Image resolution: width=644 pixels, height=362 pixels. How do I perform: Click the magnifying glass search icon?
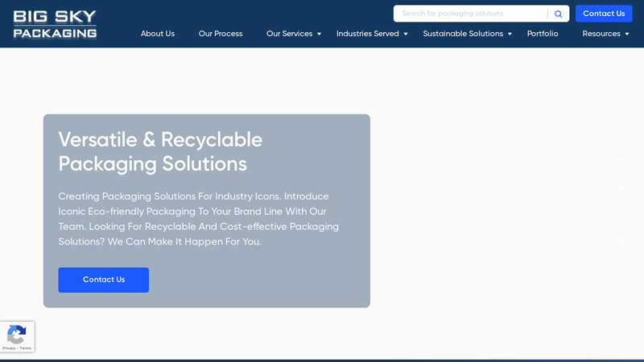click(x=558, y=14)
